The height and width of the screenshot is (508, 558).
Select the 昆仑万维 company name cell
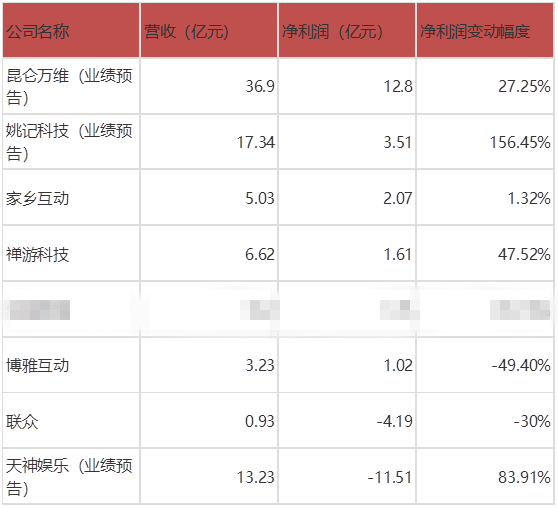71,87
